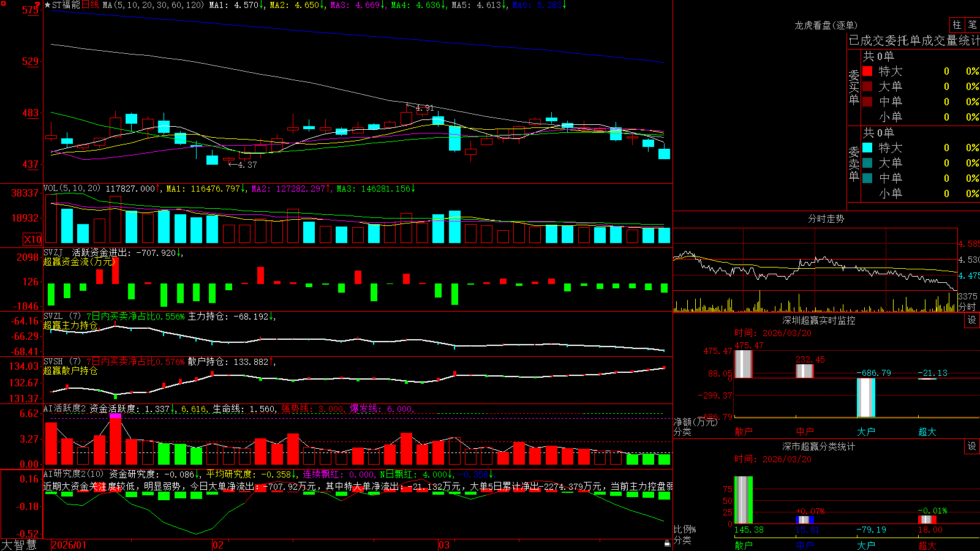Click the 超赢散户持仓 label
Image resolution: width=980 pixels, height=551 pixels.
(x=70, y=370)
